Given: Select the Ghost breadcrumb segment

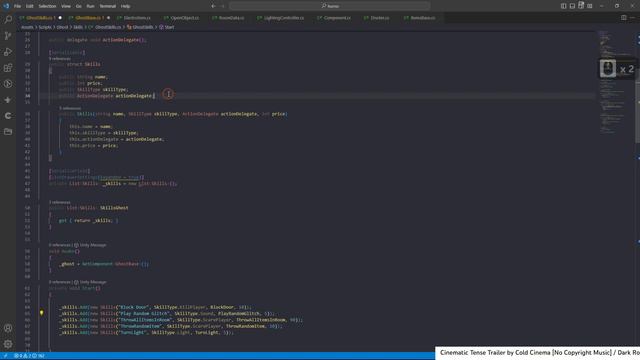Looking at the screenshot, I should [62, 27].
